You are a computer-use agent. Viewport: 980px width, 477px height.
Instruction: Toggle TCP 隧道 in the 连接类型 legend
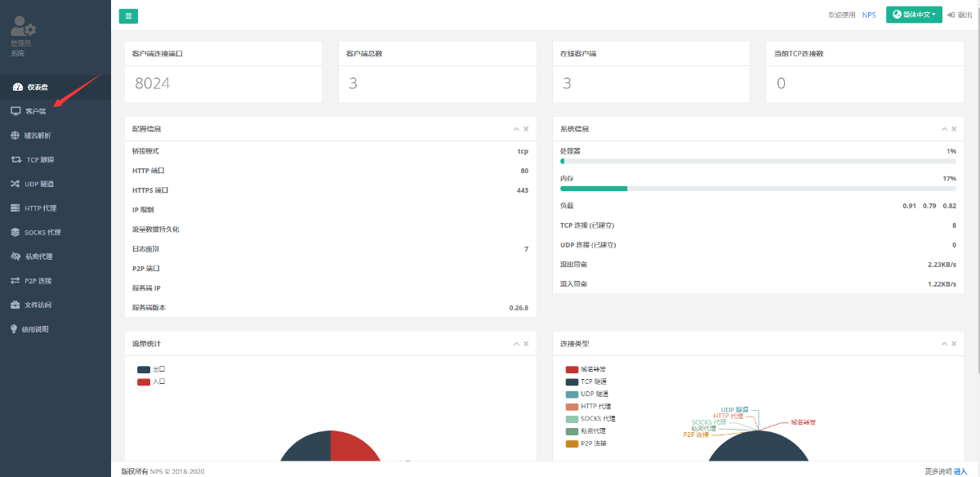(586, 381)
